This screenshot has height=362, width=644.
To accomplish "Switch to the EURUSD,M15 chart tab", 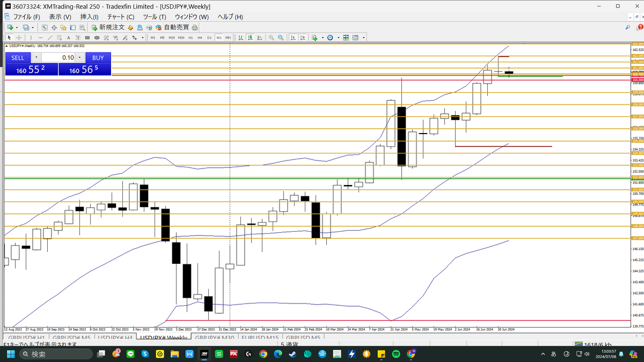I will [x=260, y=338].
